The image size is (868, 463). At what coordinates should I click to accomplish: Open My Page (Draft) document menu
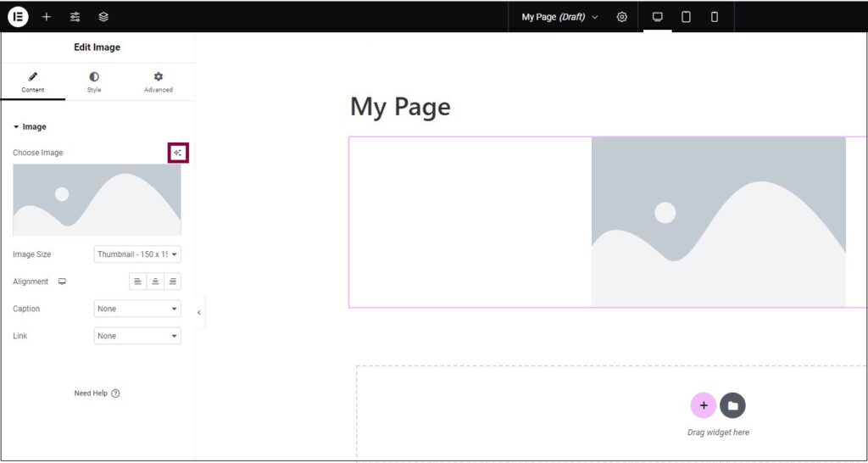(559, 17)
